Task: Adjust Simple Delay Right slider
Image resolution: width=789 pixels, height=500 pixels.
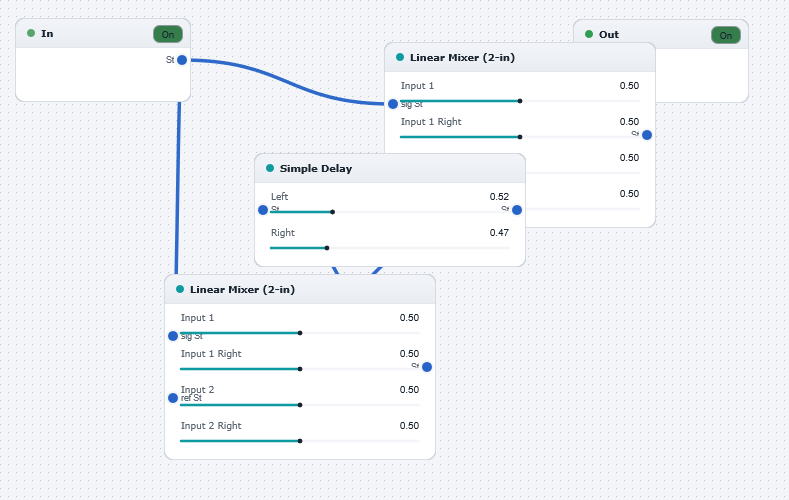Action: (x=390, y=248)
